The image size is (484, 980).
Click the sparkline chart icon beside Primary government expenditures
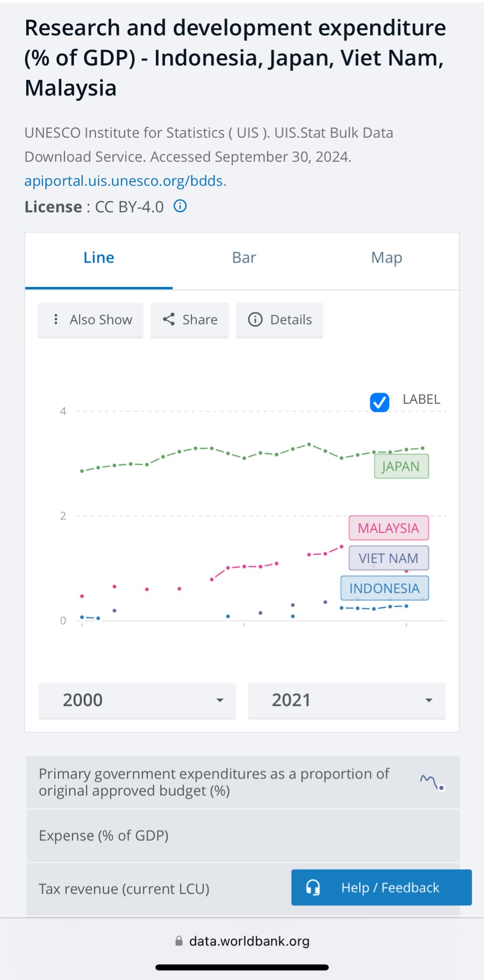(x=432, y=783)
